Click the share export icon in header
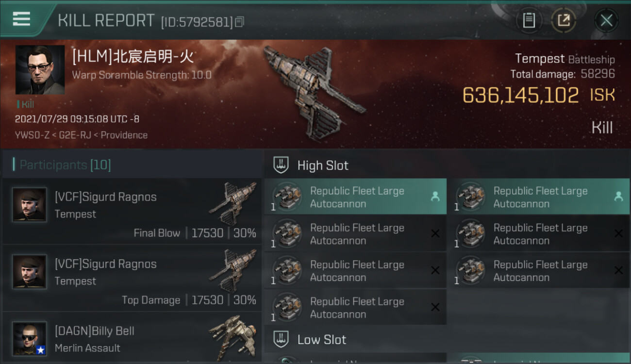631x364 pixels. (563, 20)
